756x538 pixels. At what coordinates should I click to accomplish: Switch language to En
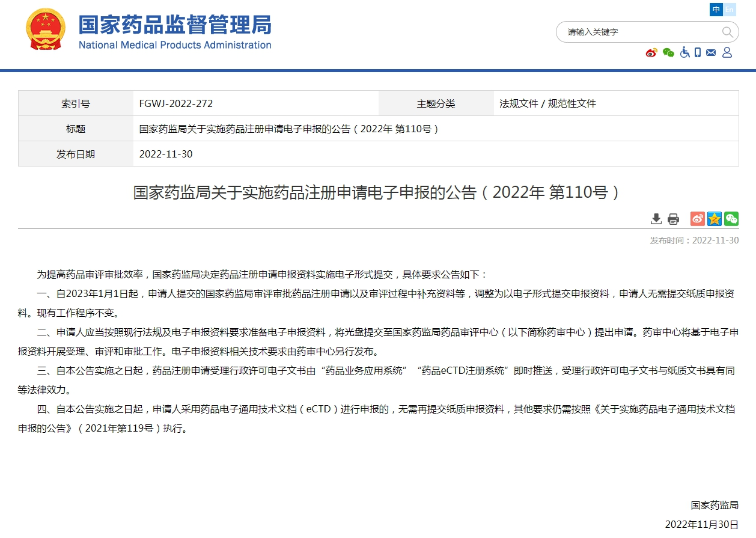coord(730,10)
